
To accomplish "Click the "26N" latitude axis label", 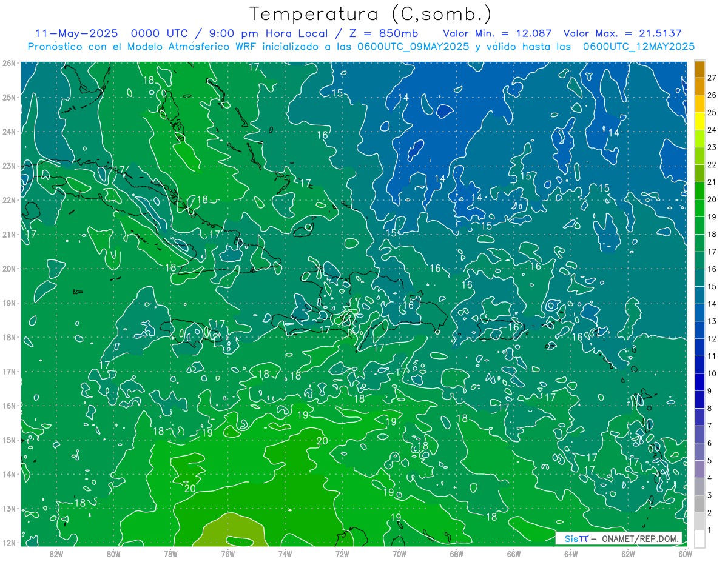I will click(8, 63).
